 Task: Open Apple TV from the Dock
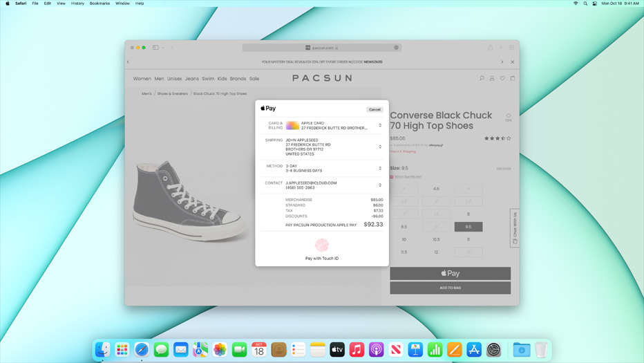coord(337,350)
